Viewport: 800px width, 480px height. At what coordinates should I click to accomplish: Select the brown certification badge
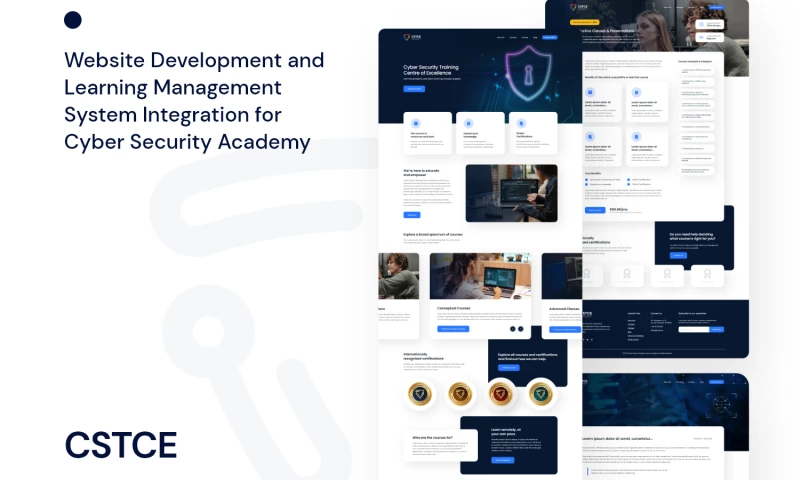[x=460, y=394]
